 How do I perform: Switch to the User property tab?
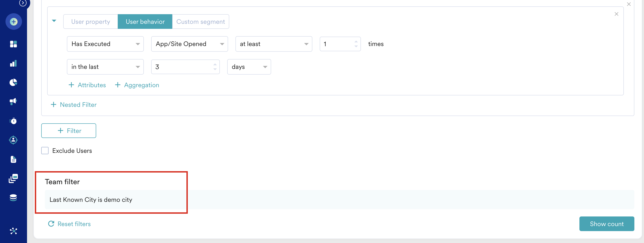coord(90,22)
